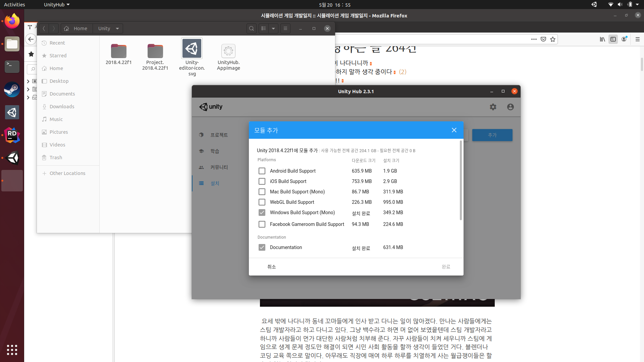This screenshot has height=362, width=644.
Task: Toggle Documentation checkbox
Action: point(262,247)
